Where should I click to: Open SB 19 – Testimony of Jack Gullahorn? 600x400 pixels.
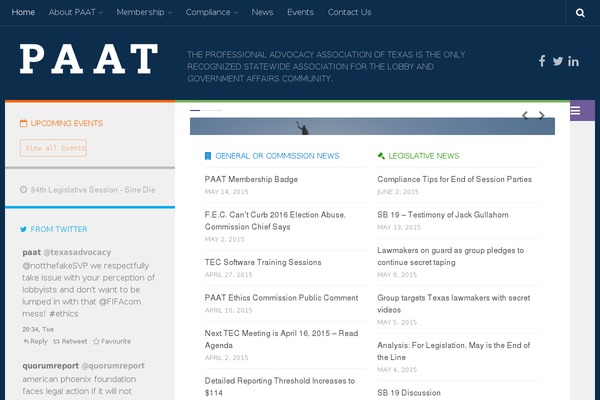coord(443,215)
